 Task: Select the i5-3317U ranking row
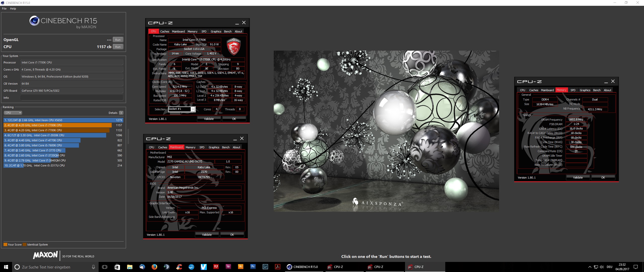(x=63, y=165)
